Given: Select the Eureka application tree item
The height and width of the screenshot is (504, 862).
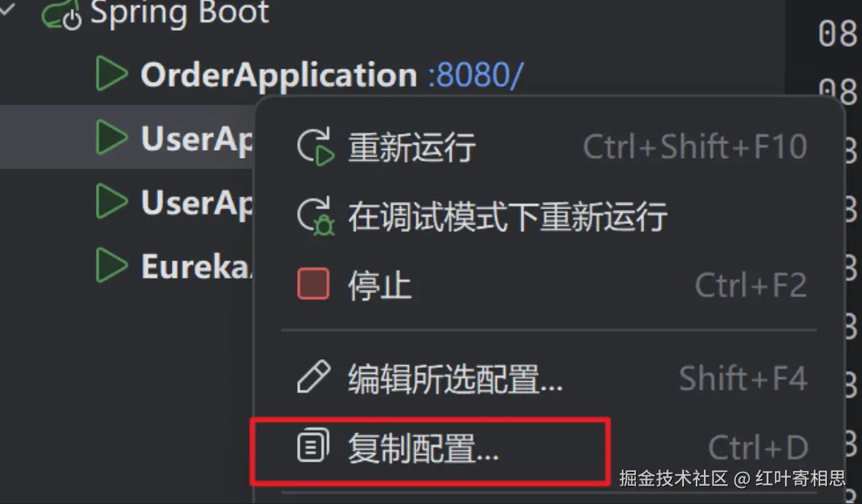Looking at the screenshot, I should [196, 266].
